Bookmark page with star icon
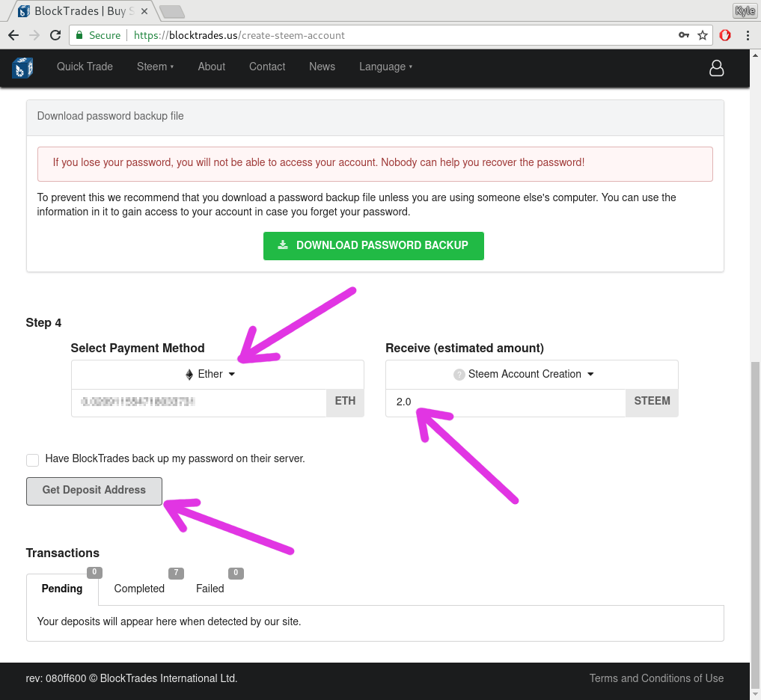 [x=703, y=35]
